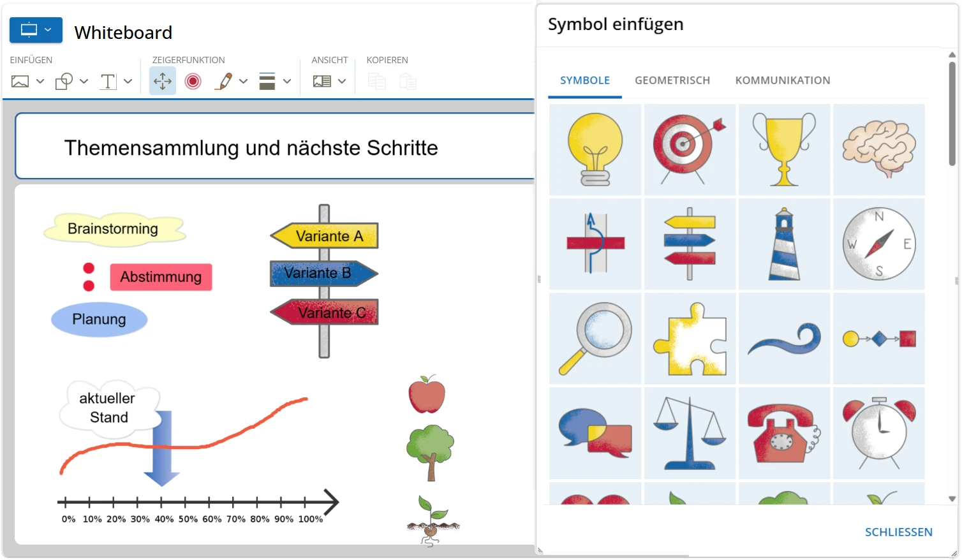Open the shape insertion tool
Image resolution: width=962 pixels, height=560 pixels.
pos(66,81)
